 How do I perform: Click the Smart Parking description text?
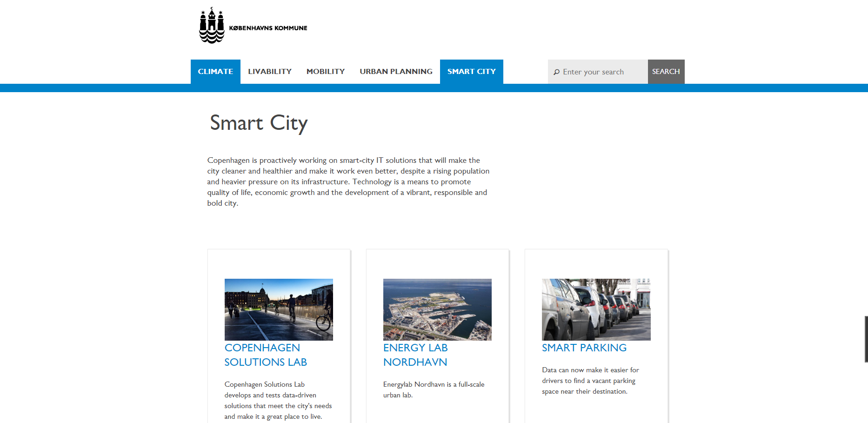[x=590, y=381]
